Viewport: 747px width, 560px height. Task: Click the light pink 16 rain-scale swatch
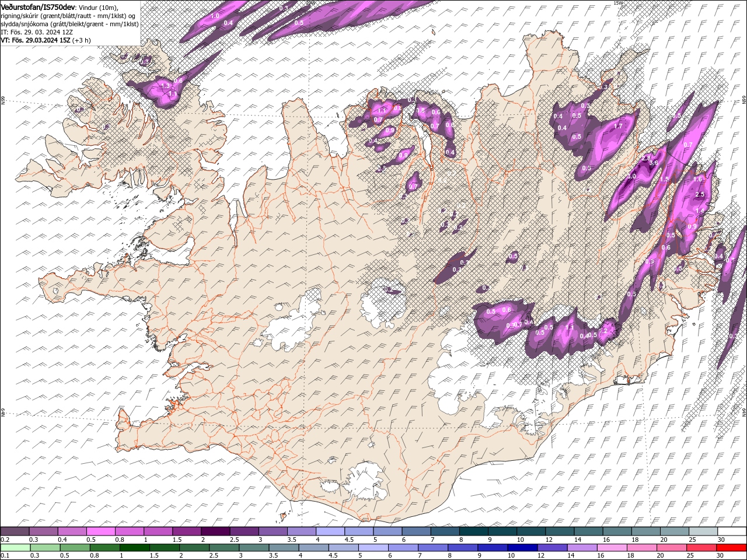[611, 548]
